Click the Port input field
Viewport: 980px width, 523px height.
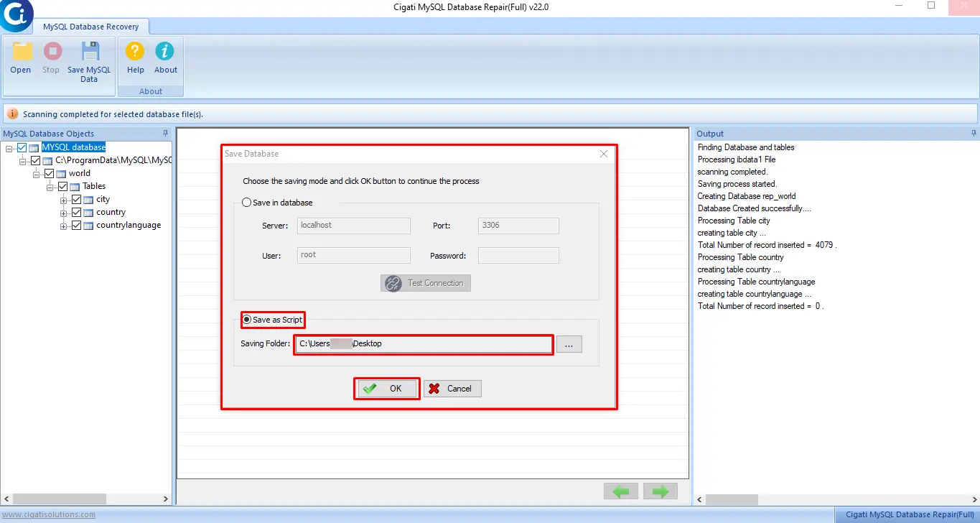pyautogui.click(x=518, y=226)
